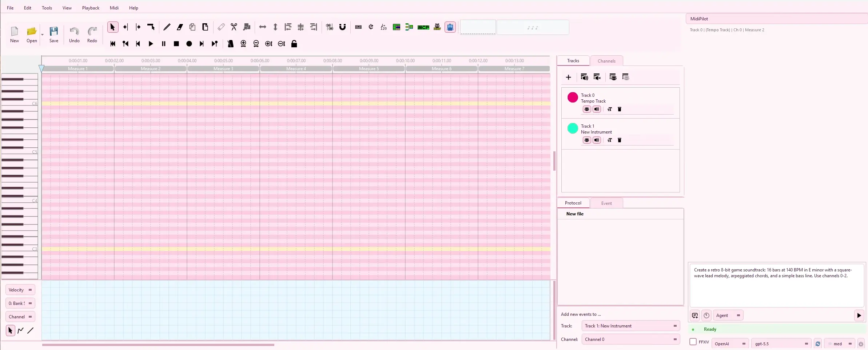Delete Track 1 with its trash icon
The width and height of the screenshot is (868, 350).
click(x=620, y=140)
